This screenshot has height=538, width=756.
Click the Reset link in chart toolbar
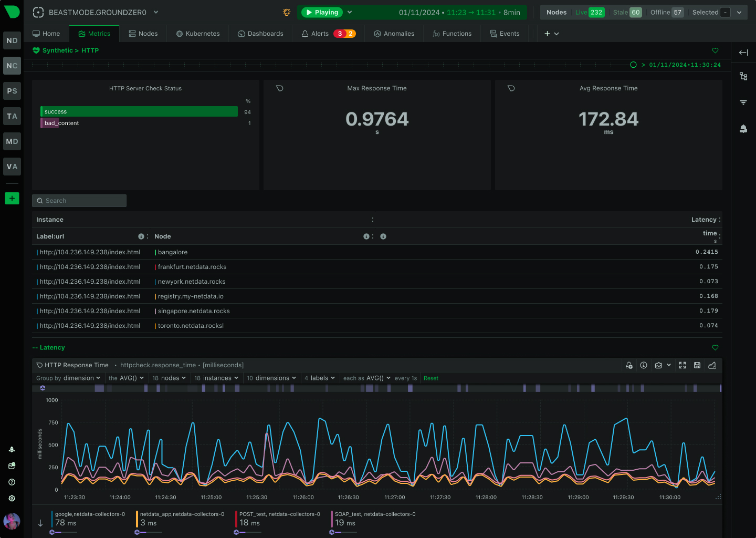click(x=431, y=378)
